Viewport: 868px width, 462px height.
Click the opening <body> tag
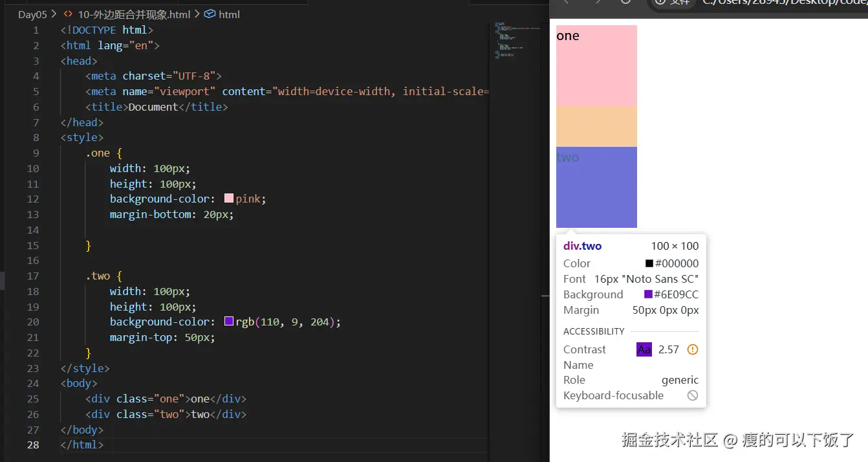point(79,383)
